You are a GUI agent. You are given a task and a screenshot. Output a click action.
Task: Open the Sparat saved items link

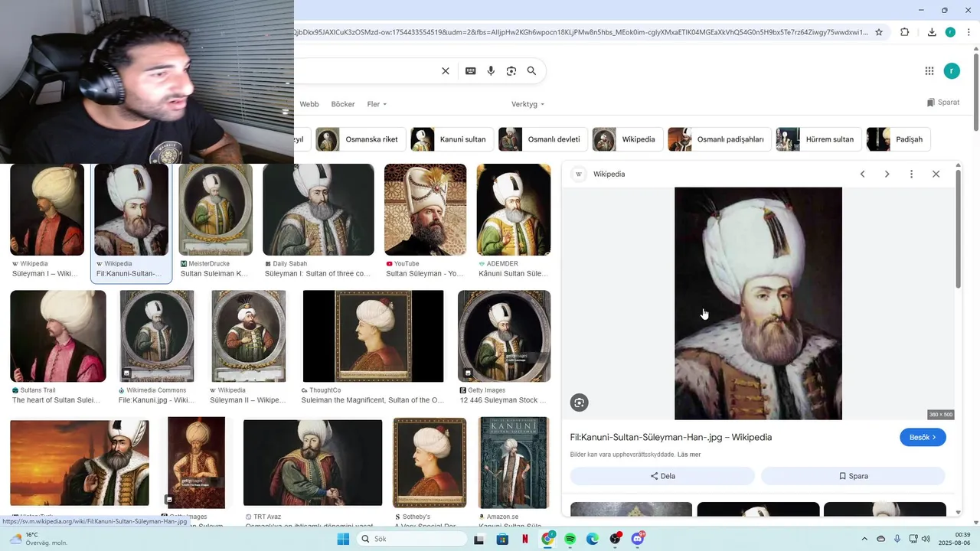coord(942,103)
